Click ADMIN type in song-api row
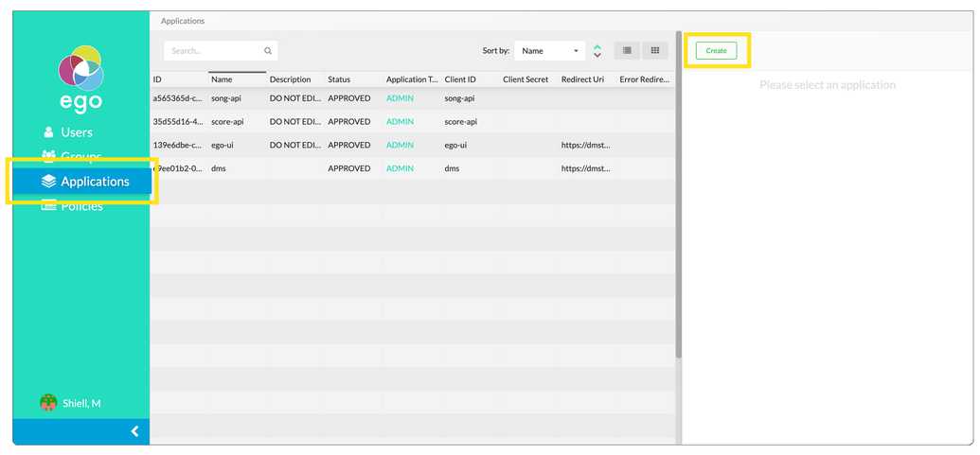The height and width of the screenshot is (455, 980). click(400, 98)
